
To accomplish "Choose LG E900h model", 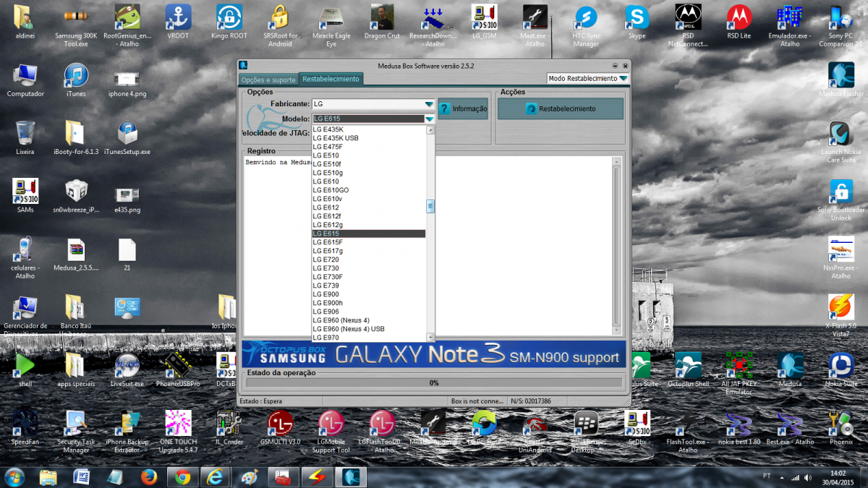I will point(369,303).
